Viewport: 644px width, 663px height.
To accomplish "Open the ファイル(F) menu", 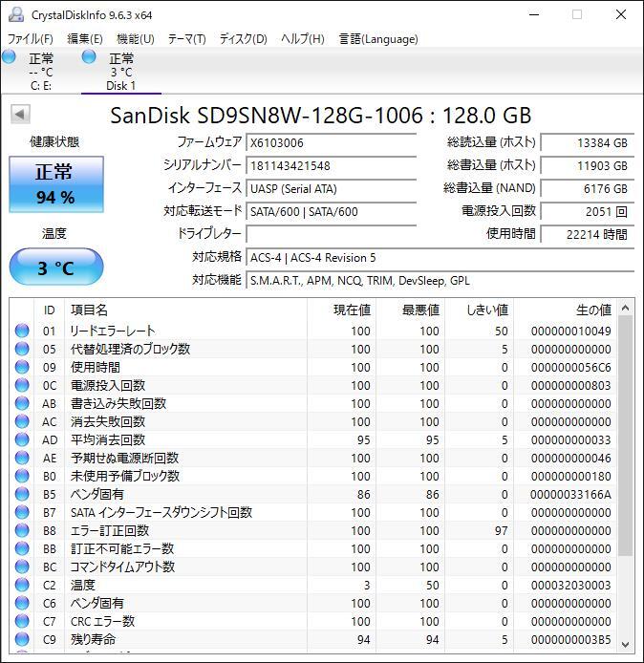I will 31,39.
